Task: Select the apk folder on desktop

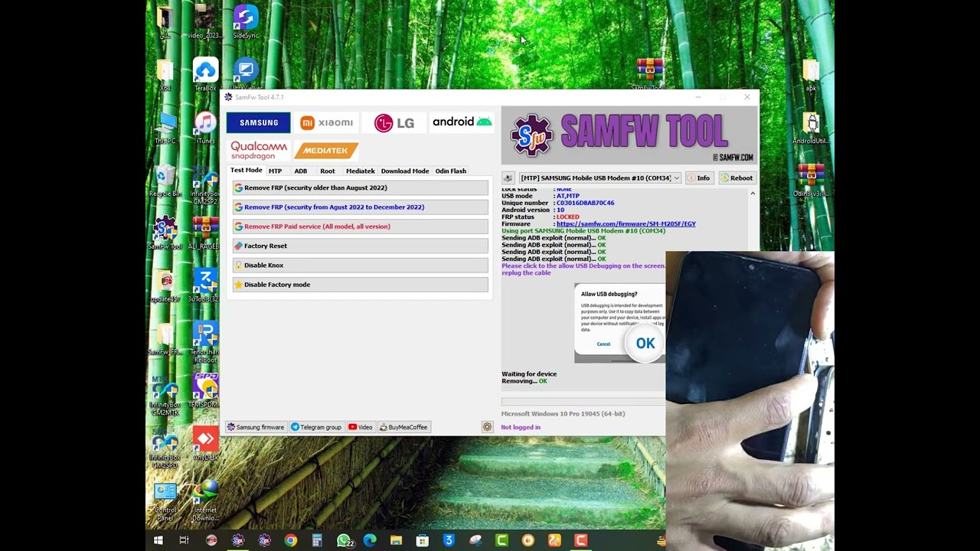Action: pos(811,74)
